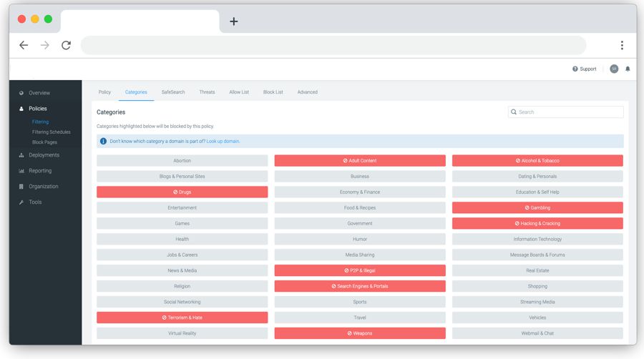
Task: Click the Support help link
Action: (x=584, y=69)
